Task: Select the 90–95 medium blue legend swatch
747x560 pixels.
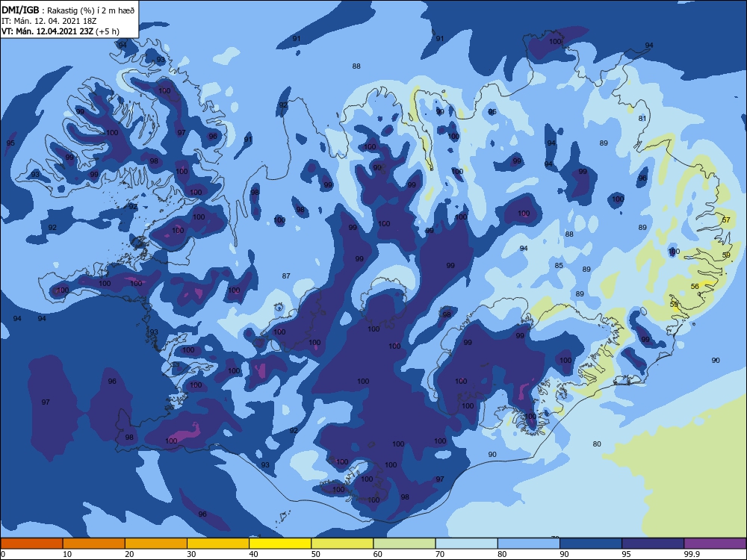Action: (591, 544)
